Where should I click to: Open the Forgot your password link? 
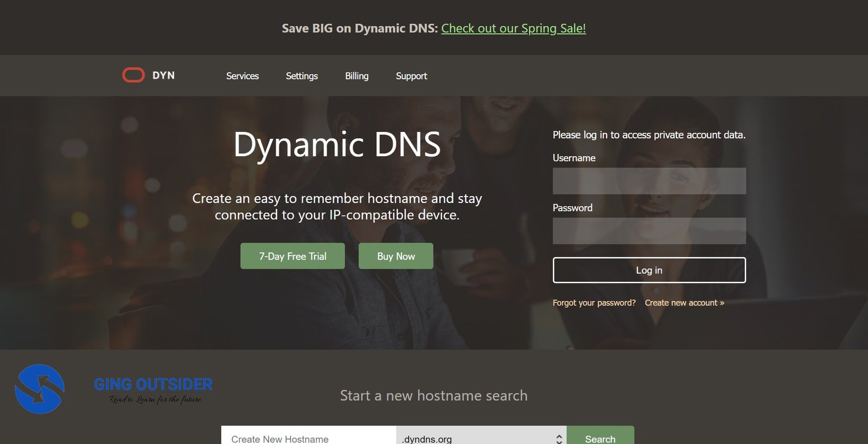[x=594, y=303]
